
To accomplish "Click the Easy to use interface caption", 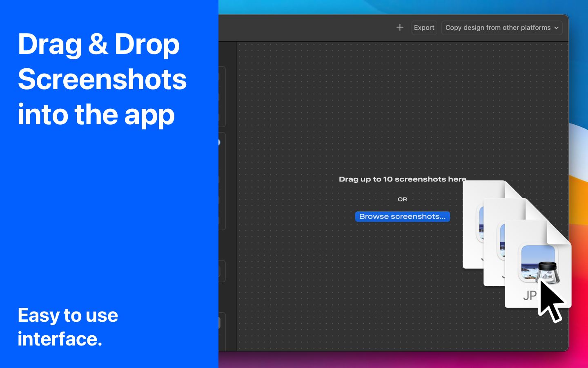I will pyautogui.click(x=68, y=327).
